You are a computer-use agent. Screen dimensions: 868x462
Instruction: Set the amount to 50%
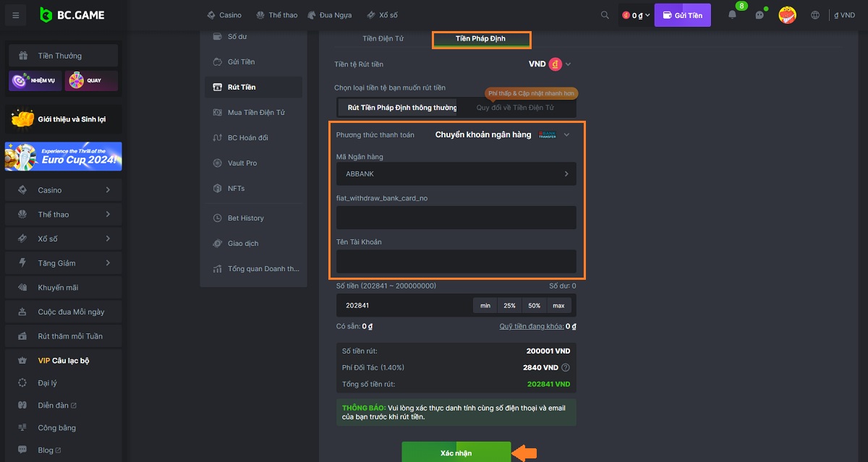tap(534, 306)
